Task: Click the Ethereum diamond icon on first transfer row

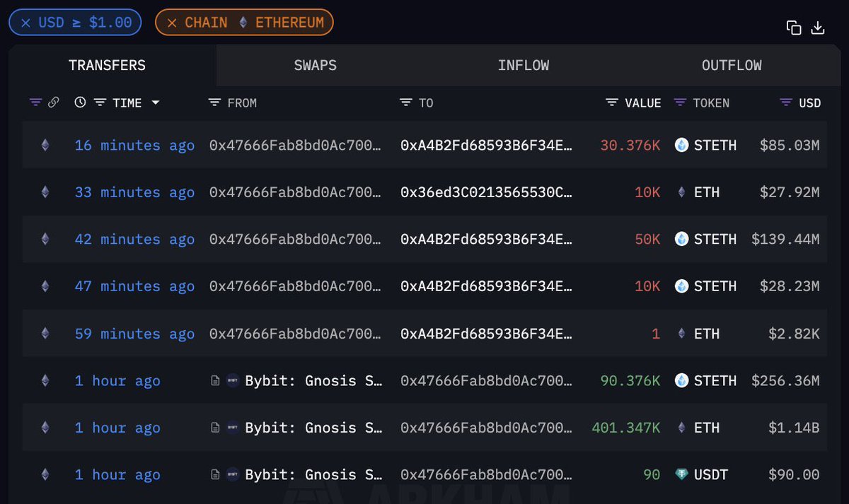Action: click(x=45, y=145)
